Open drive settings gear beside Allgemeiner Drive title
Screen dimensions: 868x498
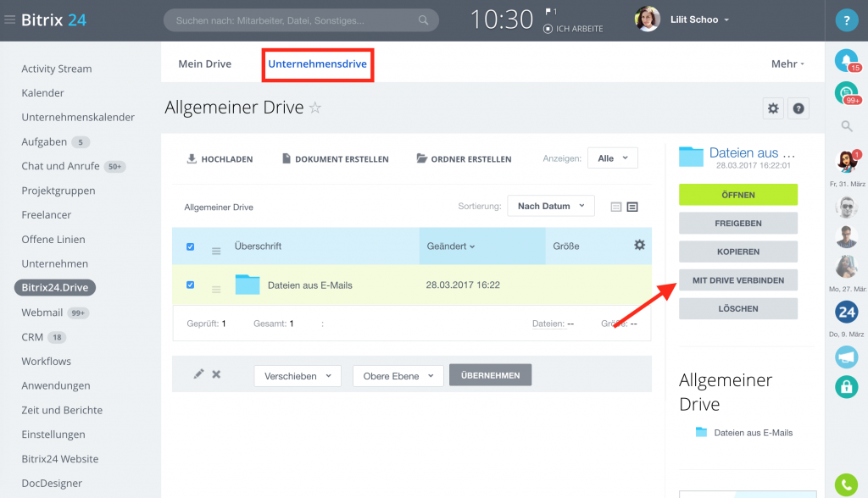pyautogui.click(x=773, y=108)
